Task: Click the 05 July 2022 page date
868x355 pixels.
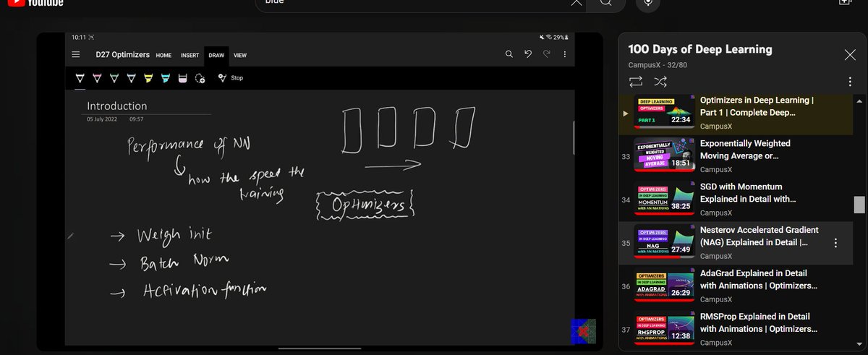Action: coord(101,119)
